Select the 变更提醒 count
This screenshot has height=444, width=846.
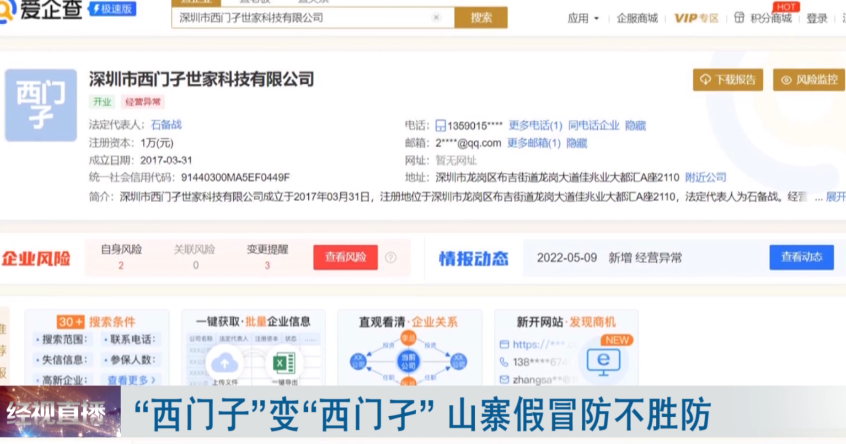(x=267, y=265)
